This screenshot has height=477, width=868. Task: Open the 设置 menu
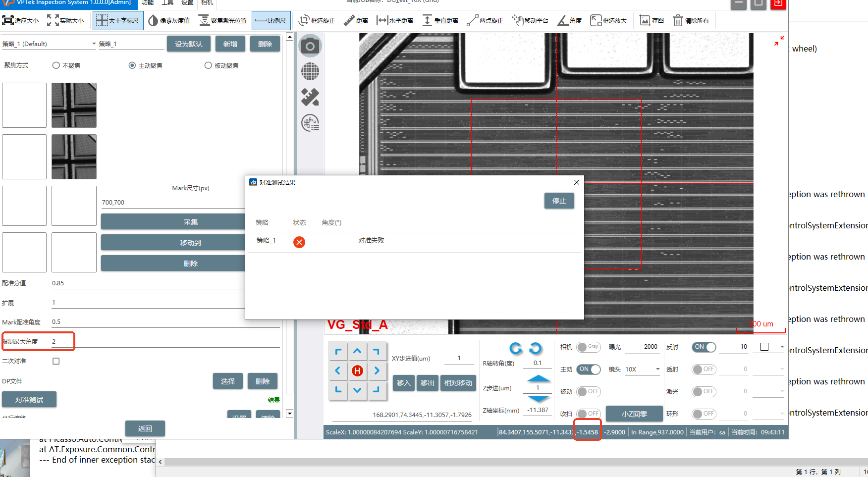(187, 3)
